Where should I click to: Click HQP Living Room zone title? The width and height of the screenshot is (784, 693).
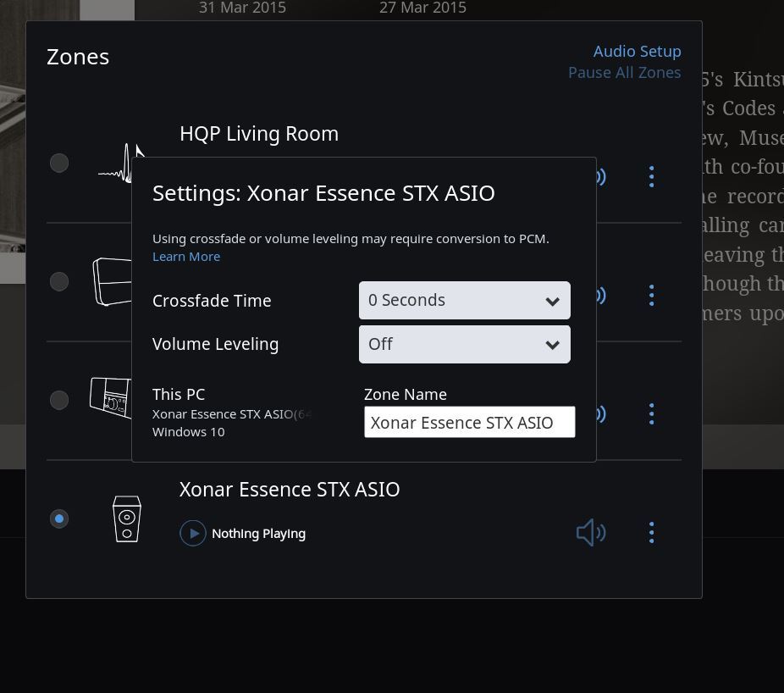[x=259, y=134]
